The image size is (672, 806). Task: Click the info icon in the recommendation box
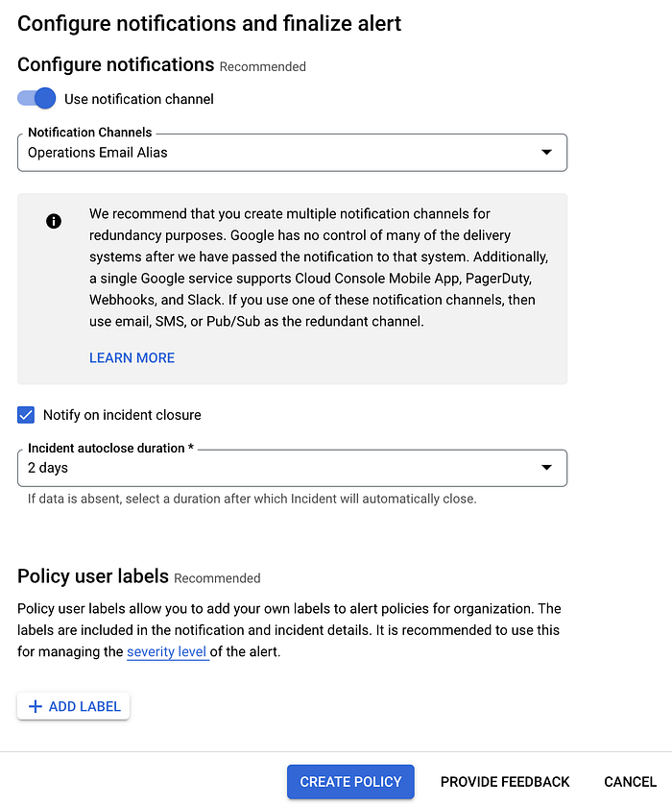pos(54,221)
